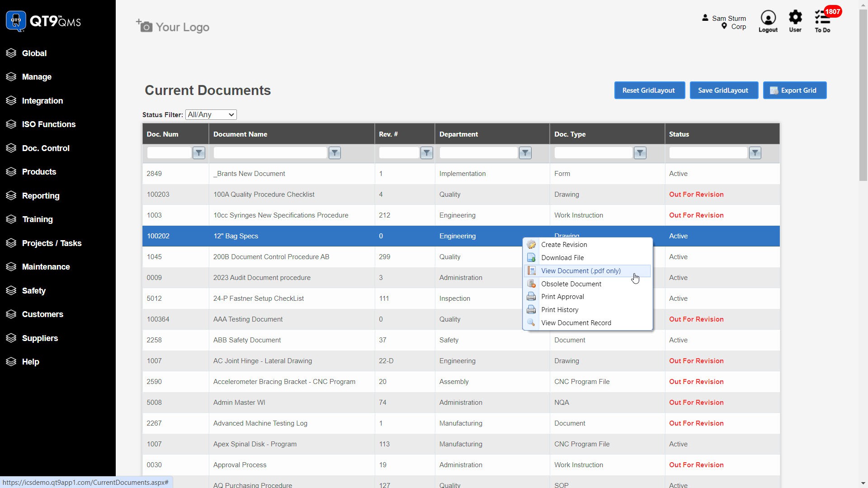
Task: Open User settings gear icon
Action: pyautogui.click(x=795, y=21)
